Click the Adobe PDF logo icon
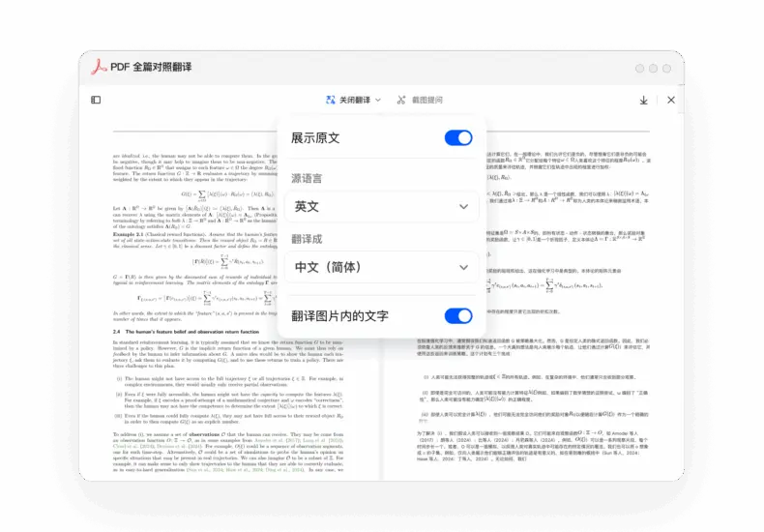 pos(99,67)
